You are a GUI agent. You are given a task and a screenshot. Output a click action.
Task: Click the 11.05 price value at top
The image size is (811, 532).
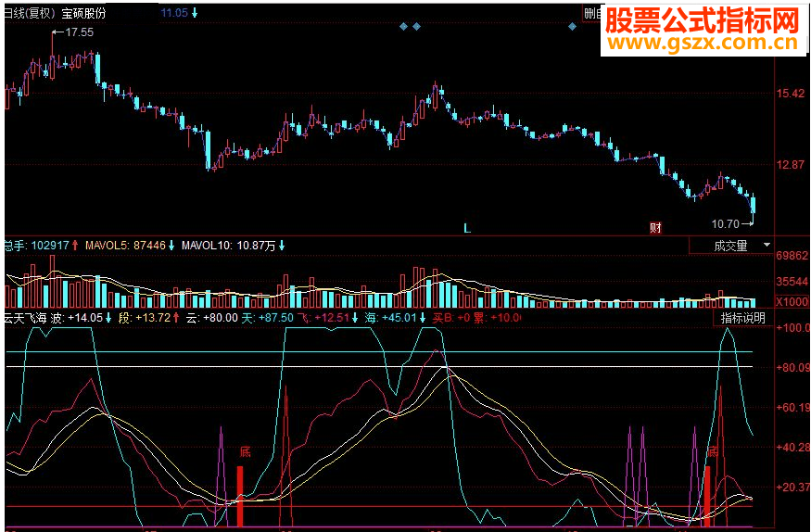click(x=174, y=13)
